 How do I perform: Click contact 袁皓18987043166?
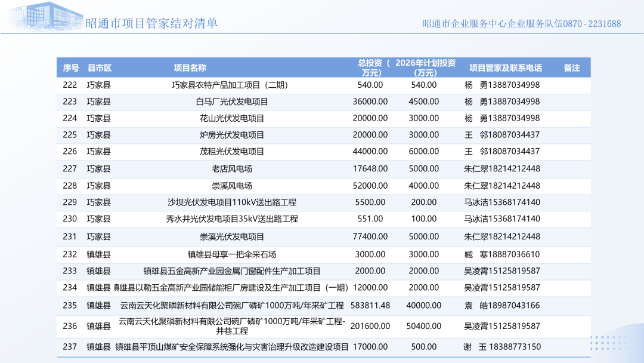502,306
